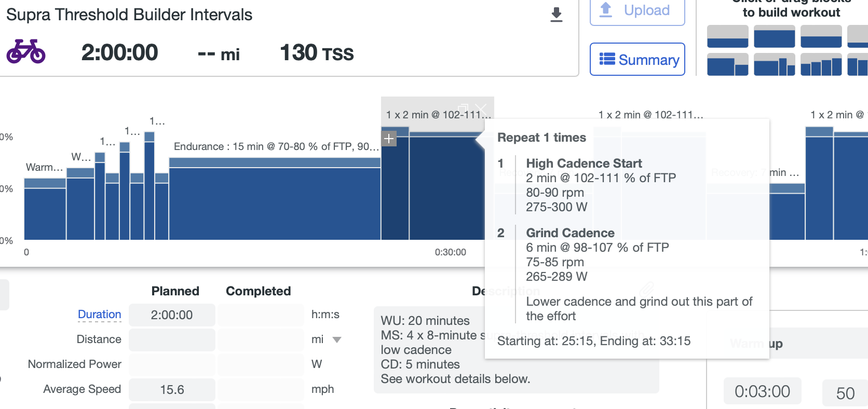Click the Duration link
868x409 pixels.
pos(99,315)
